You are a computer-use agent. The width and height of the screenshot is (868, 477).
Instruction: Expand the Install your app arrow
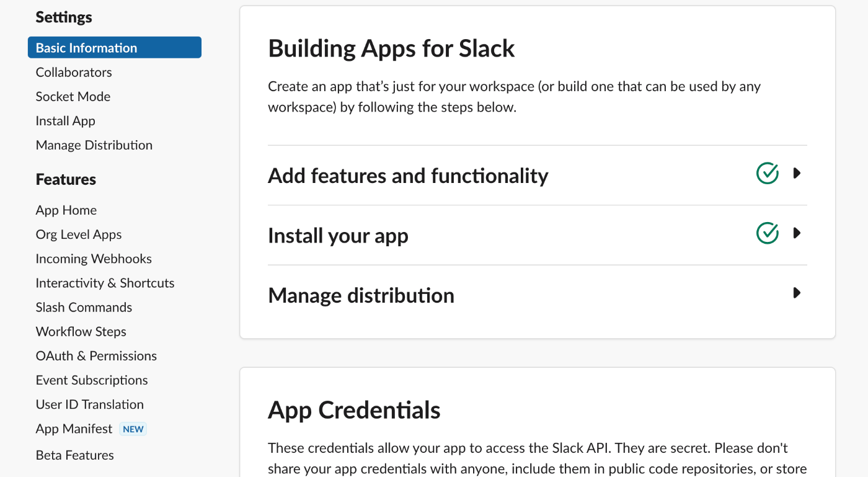(x=797, y=233)
